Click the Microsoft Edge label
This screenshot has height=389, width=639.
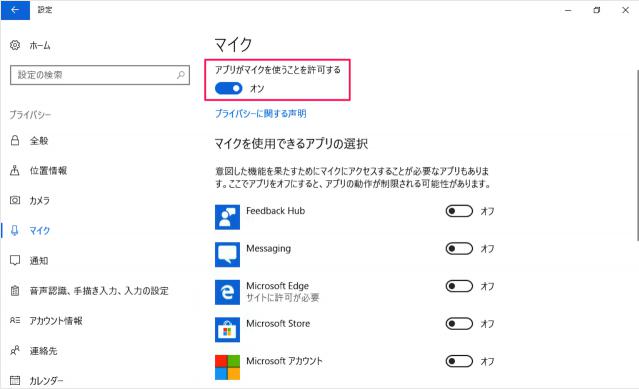[278, 286]
